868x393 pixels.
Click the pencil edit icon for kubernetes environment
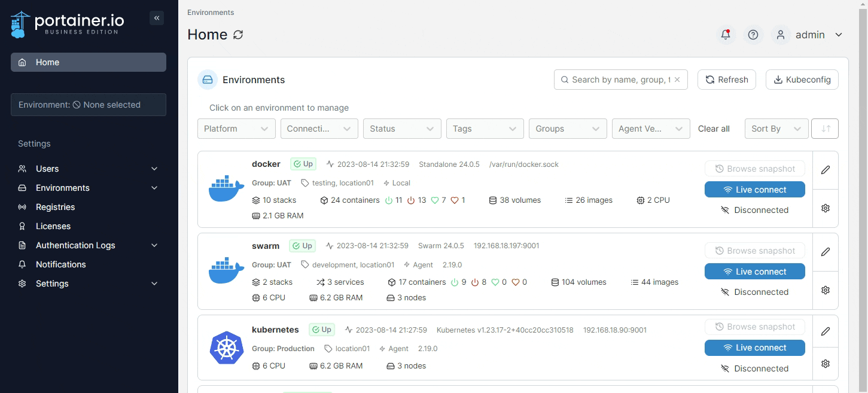826,331
